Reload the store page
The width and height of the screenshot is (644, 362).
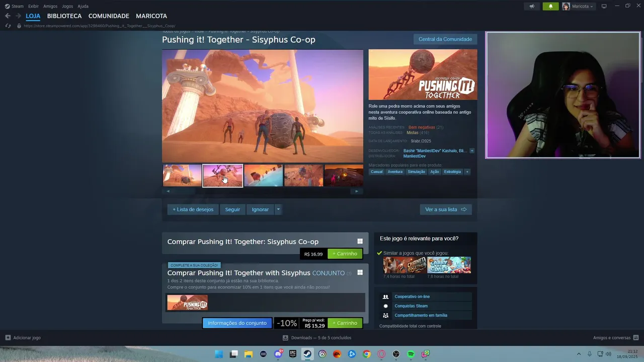(x=8, y=26)
